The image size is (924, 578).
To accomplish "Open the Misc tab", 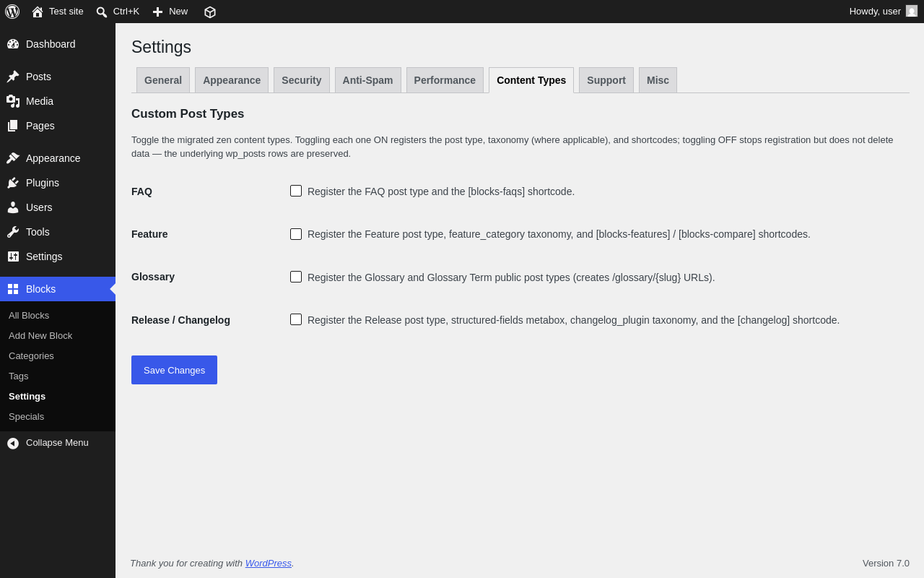I will 658,80.
